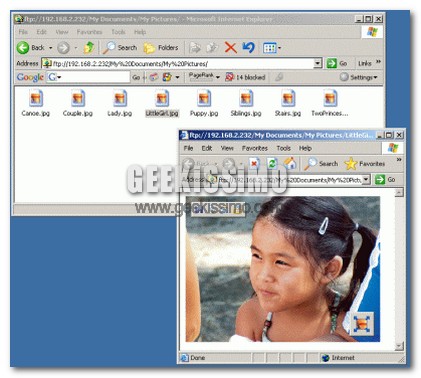This screenshot has width=421, height=378.
Task: Open the address bar dropdown in main window
Action: coord(318,63)
